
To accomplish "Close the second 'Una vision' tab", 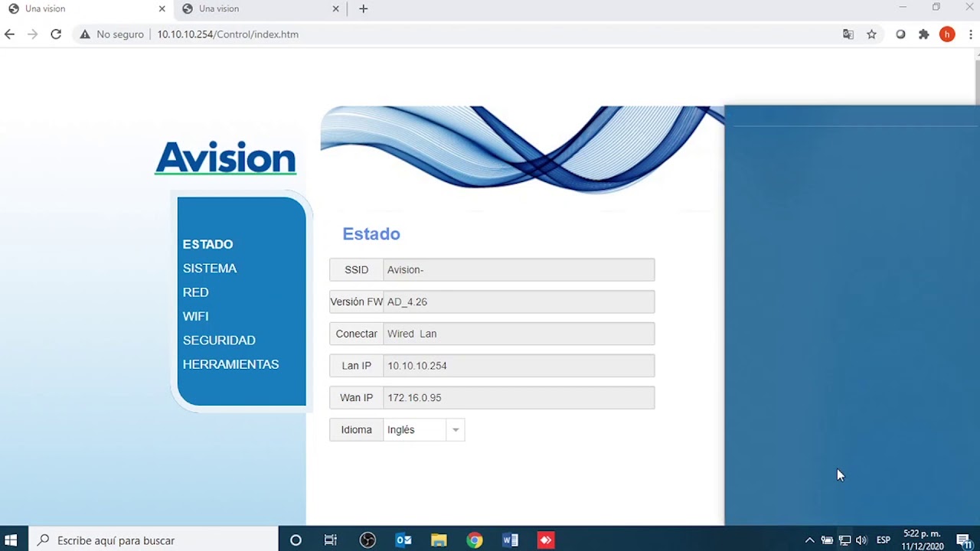I will (x=335, y=8).
